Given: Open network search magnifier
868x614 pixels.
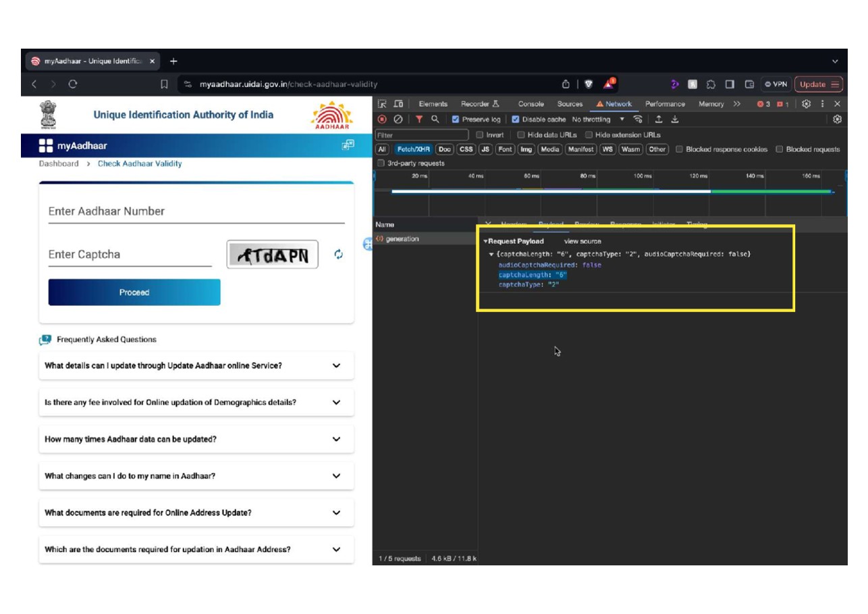Looking at the screenshot, I should click(x=435, y=120).
